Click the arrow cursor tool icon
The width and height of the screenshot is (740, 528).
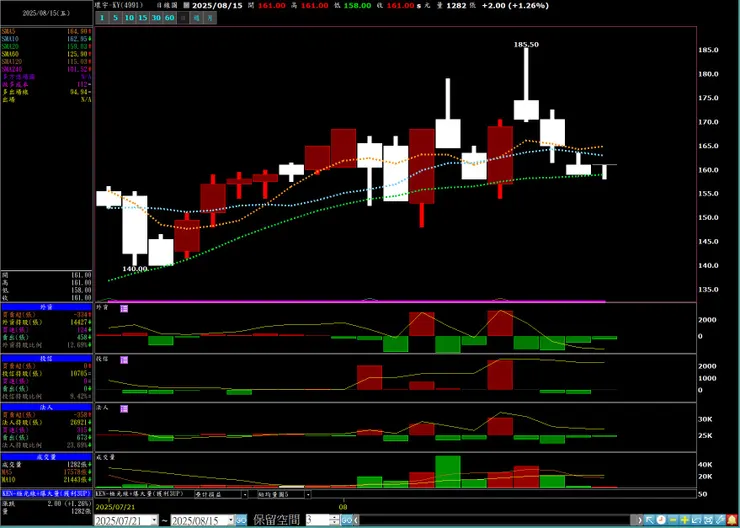click(649, 520)
